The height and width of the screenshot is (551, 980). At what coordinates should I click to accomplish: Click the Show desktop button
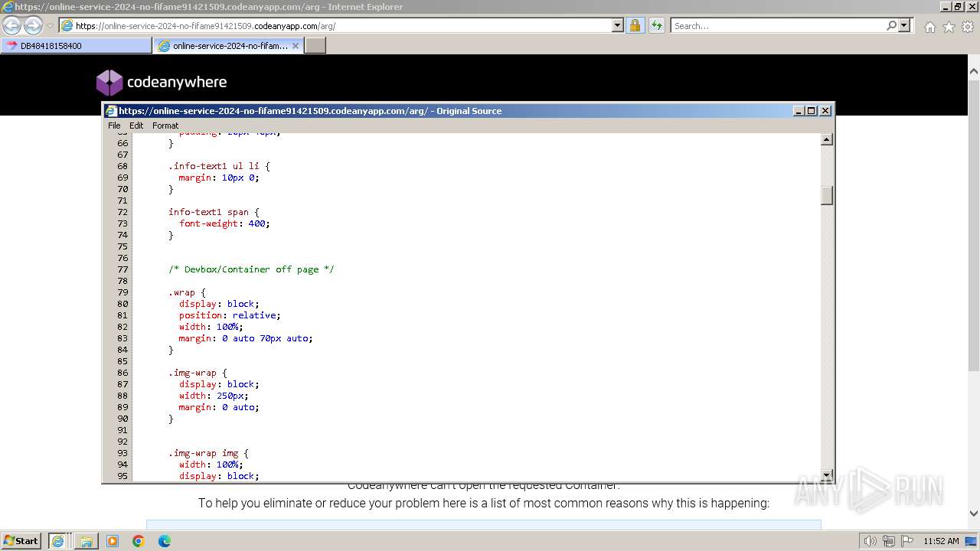pos(972,541)
